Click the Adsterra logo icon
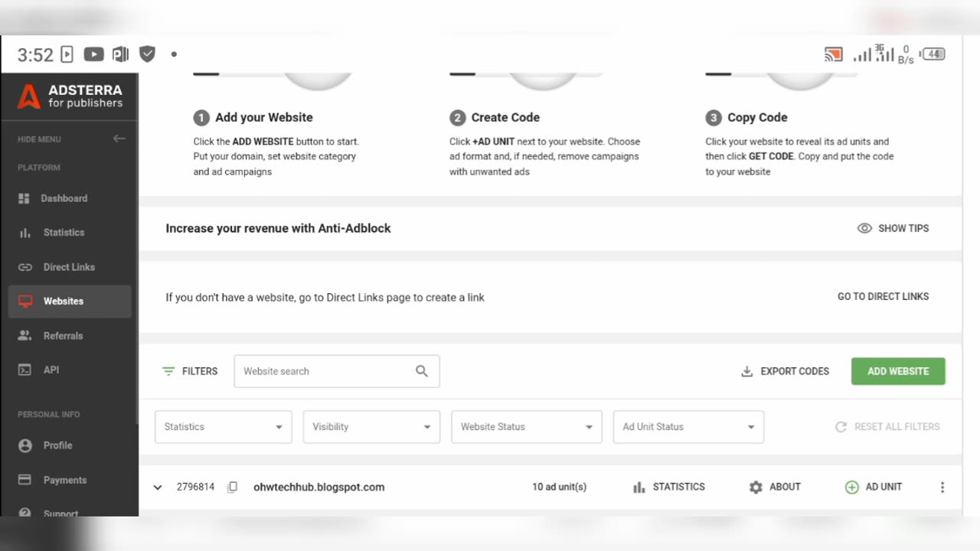The width and height of the screenshot is (980, 551). (x=29, y=96)
